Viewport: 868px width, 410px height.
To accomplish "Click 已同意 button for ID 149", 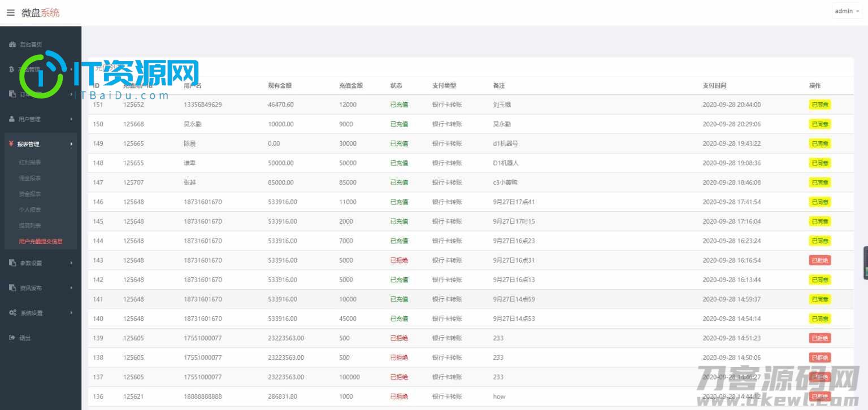I will click(820, 143).
